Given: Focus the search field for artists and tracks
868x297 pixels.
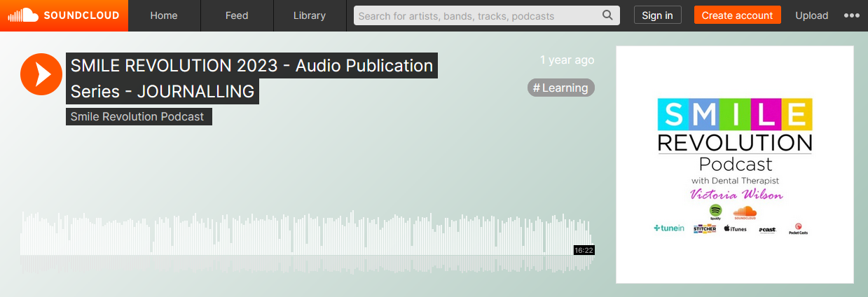Looking at the screenshot, I should click(x=487, y=15).
